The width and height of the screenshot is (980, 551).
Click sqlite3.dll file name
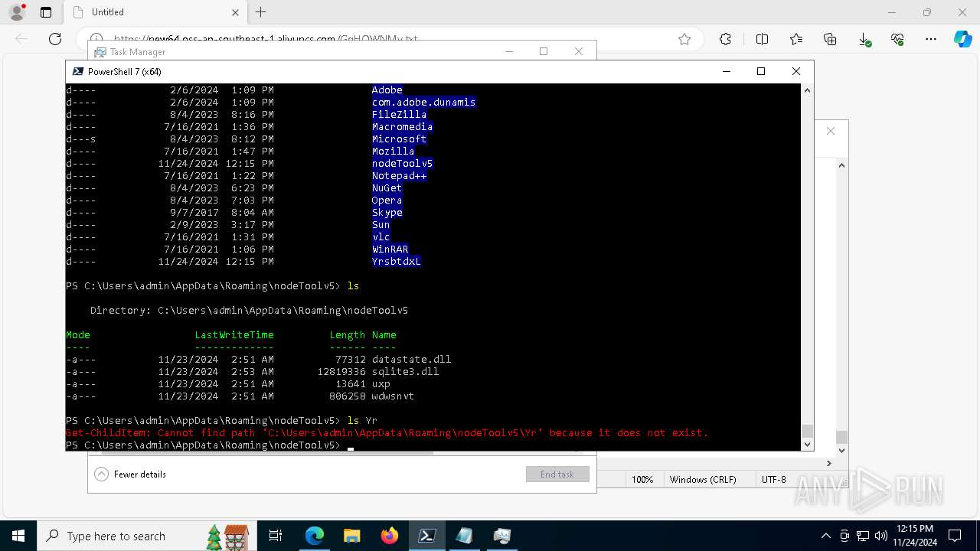(x=406, y=371)
